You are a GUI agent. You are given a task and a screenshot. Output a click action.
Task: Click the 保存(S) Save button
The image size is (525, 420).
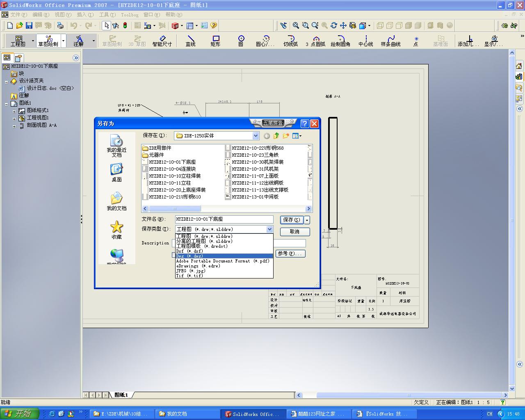tap(292, 220)
